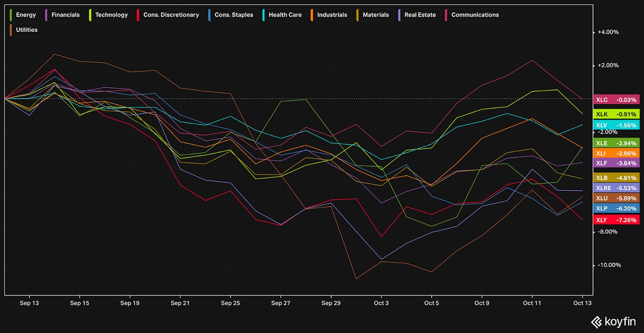
Task: Toggle the Technology series legend
Action: click(109, 15)
